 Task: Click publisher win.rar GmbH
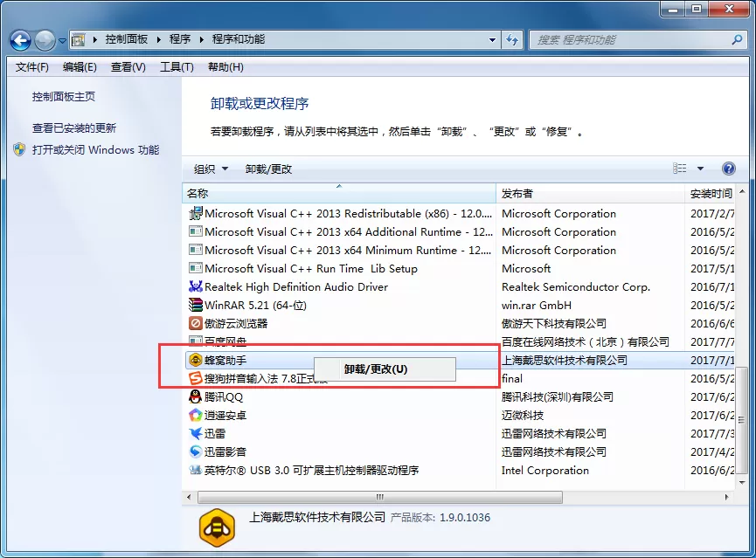click(x=536, y=305)
